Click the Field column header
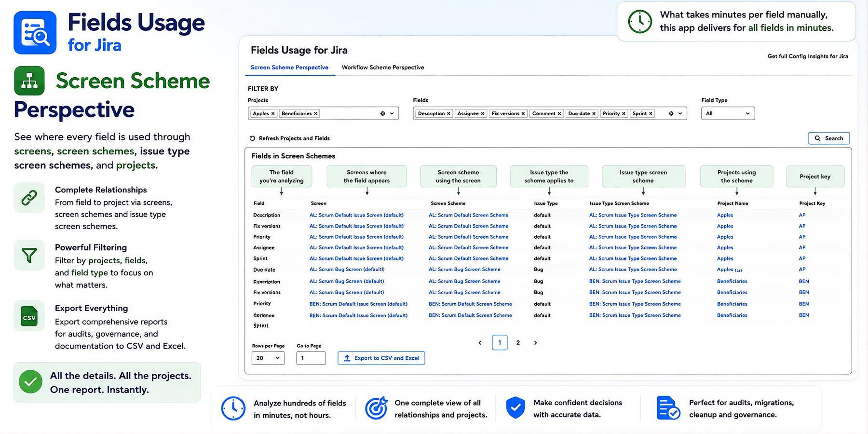The width and height of the screenshot is (868, 434). (x=259, y=203)
